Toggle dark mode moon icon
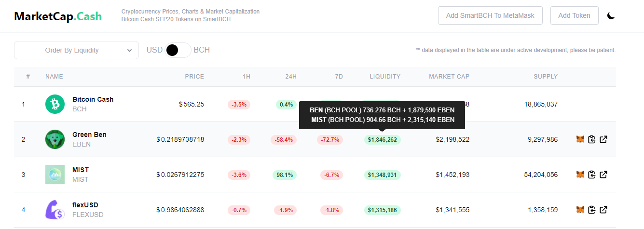This screenshot has height=229, width=644. [x=611, y=15]
